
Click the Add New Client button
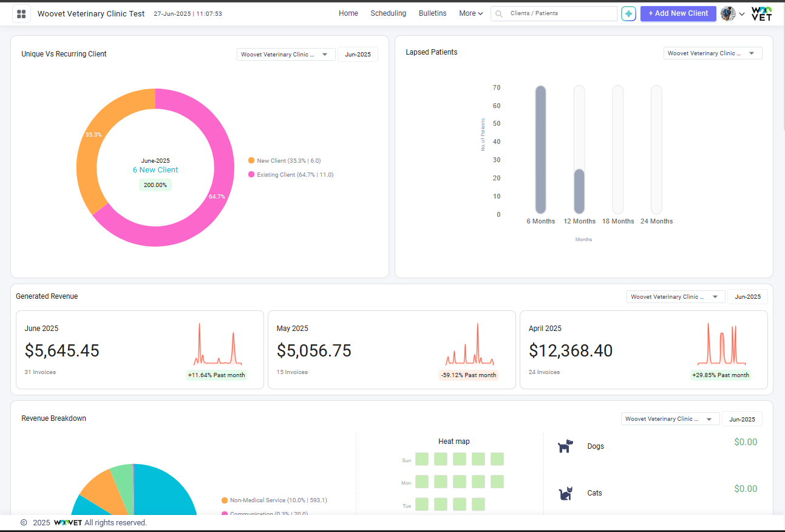point(678,13)
